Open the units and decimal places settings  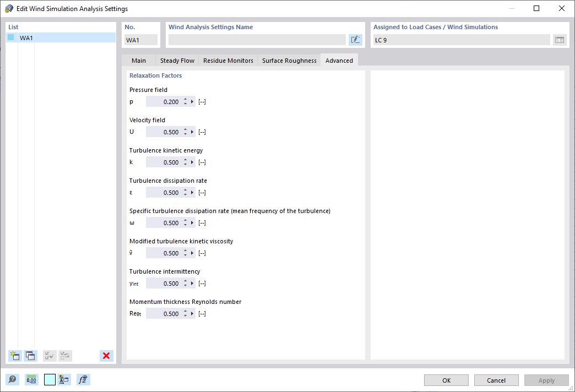tap(31, 379)
